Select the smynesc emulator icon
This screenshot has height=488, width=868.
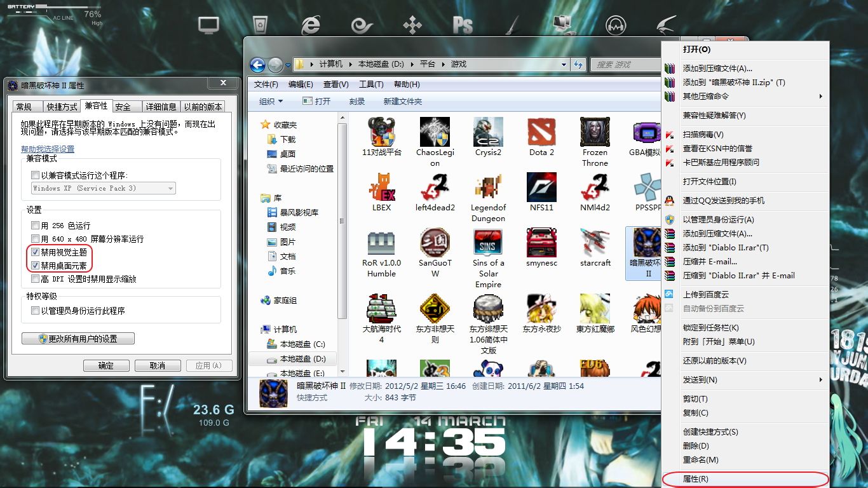tap(541, 243)
